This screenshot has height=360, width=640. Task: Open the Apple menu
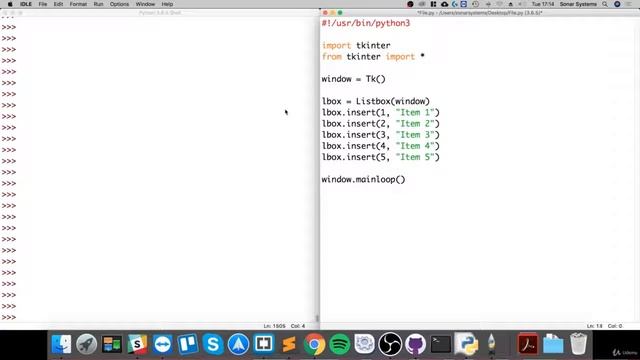[x=10, y=4]
